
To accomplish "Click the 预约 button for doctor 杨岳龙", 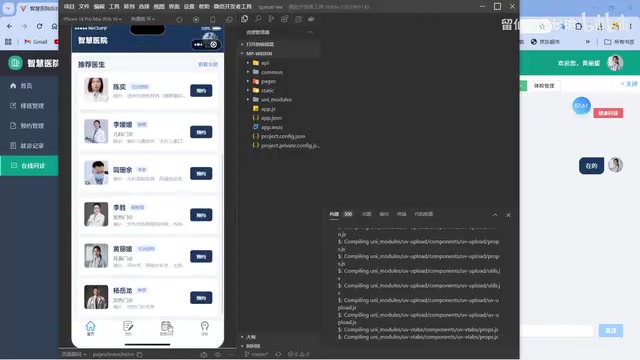I will 201,298.
